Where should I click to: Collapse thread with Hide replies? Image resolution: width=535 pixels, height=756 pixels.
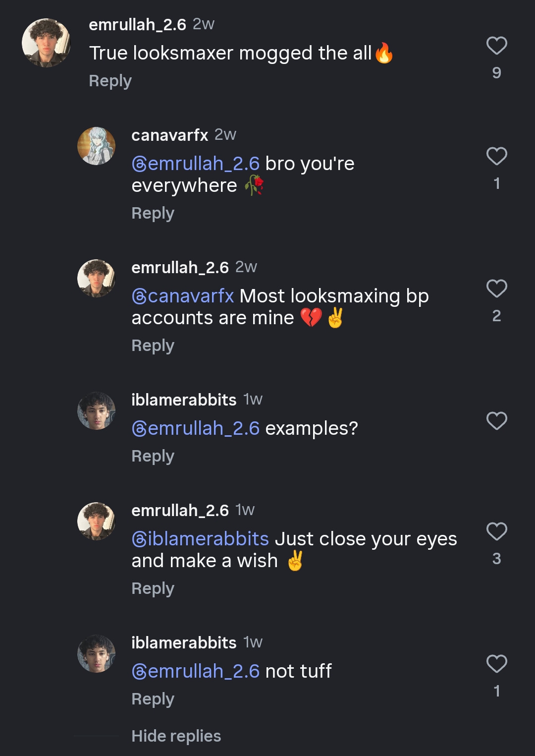click(x=176, y=736)
